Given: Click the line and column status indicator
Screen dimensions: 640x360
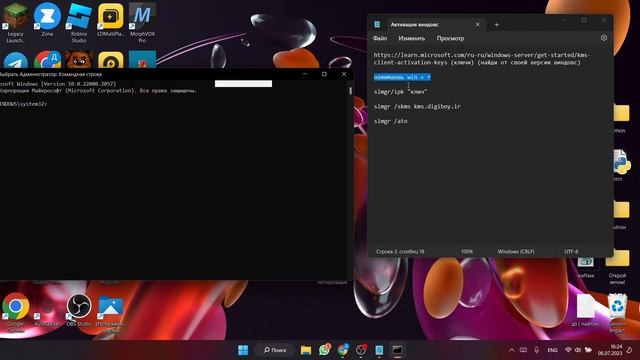Looking at the screenshot, I should (400, 251).
